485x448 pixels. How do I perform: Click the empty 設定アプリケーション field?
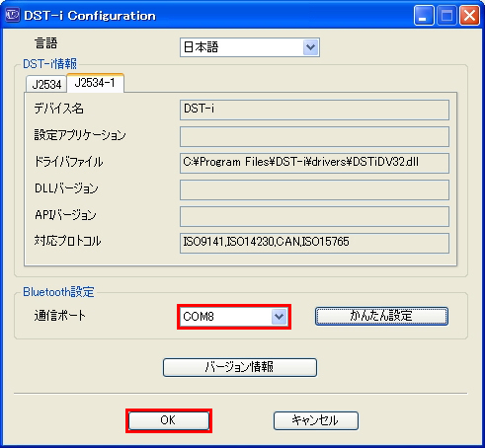click(314, 136)
